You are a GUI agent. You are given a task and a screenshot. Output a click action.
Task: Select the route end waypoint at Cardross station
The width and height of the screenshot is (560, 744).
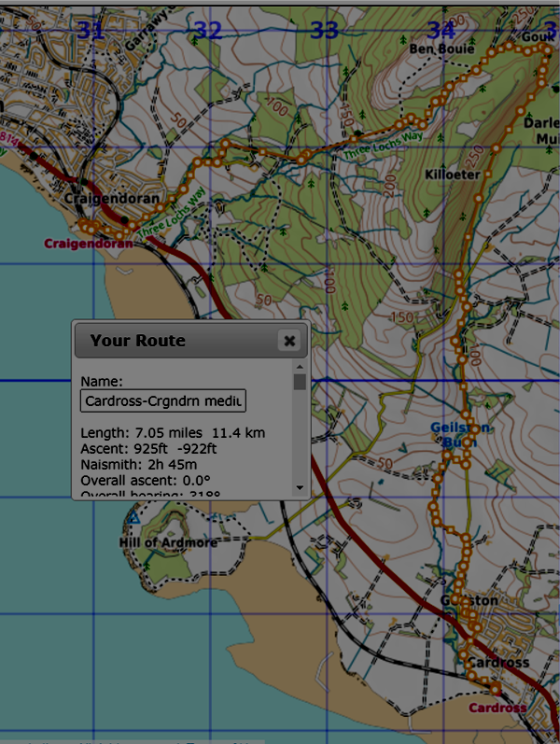[495, 689]
